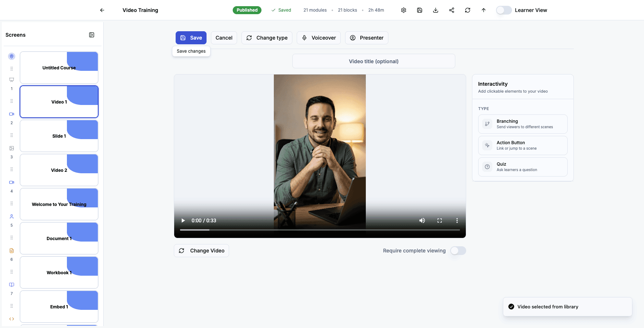
Task: Toggle Learner View on
Action: [504, 10]
